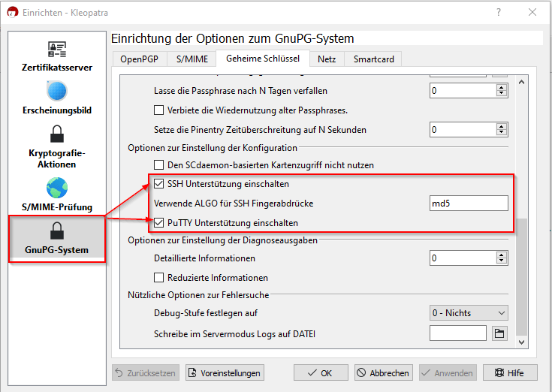The image size is (552, 392).
Task: Uncheck PuTTY Unterstützung einschalten
Action: (x=158, y=223)
